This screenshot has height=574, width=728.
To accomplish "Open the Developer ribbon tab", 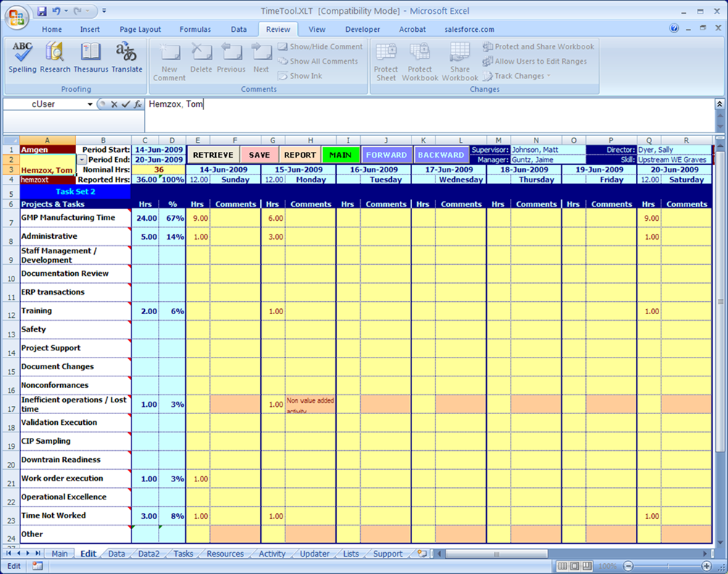I will (363, 29).
